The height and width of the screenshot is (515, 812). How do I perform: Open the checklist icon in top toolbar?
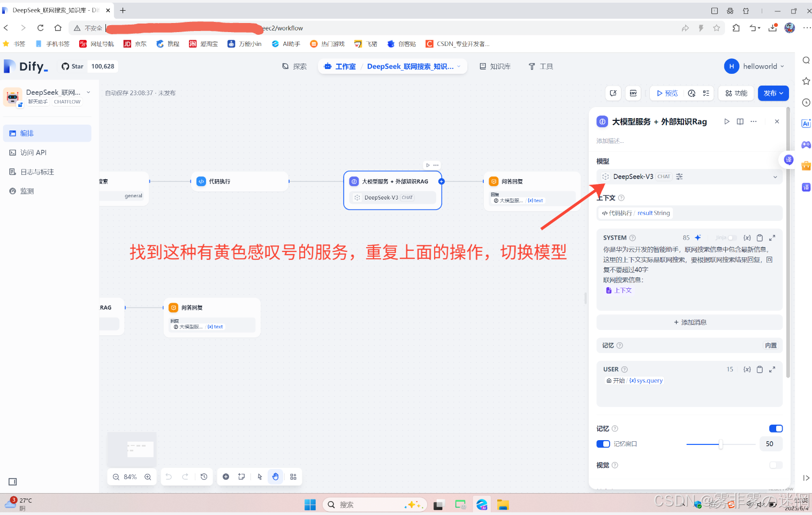coord(706,93)
